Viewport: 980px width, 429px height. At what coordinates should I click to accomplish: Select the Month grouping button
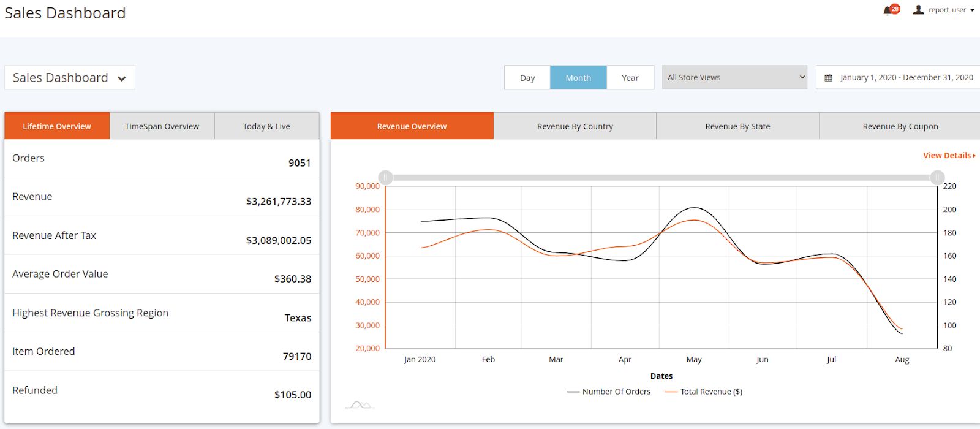578,78
